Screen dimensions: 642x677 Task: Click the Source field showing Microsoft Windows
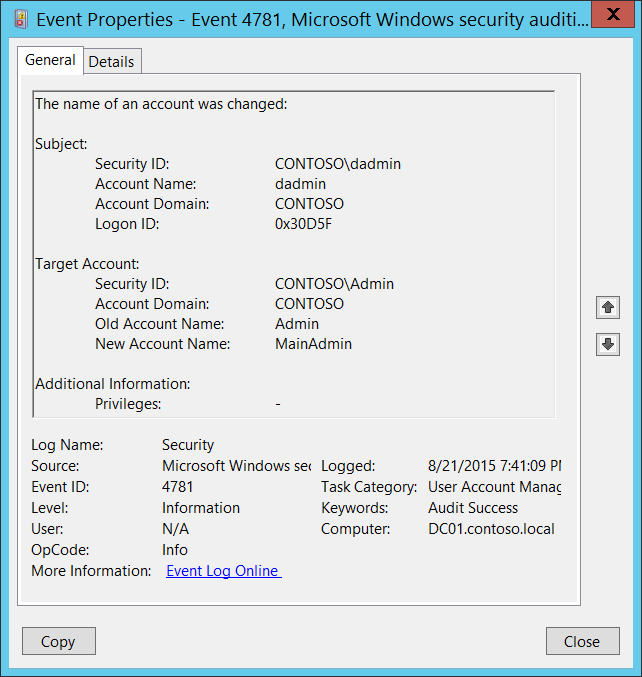(236, 466)
